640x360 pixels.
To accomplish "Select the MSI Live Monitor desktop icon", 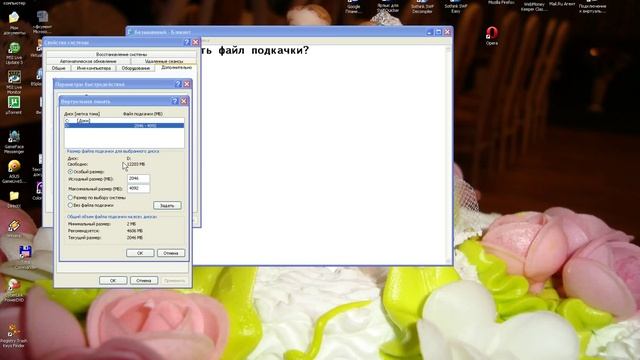I will (14, 82).
